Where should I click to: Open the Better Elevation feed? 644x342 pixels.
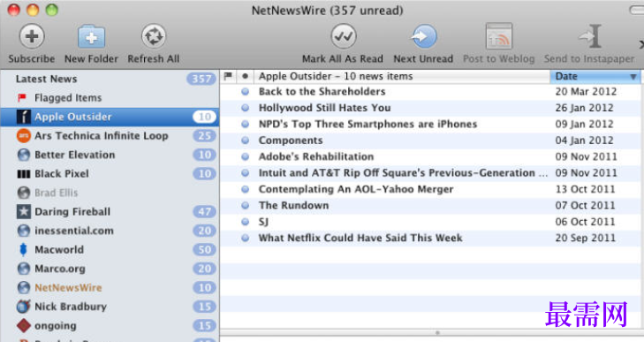tap(110, 155)
